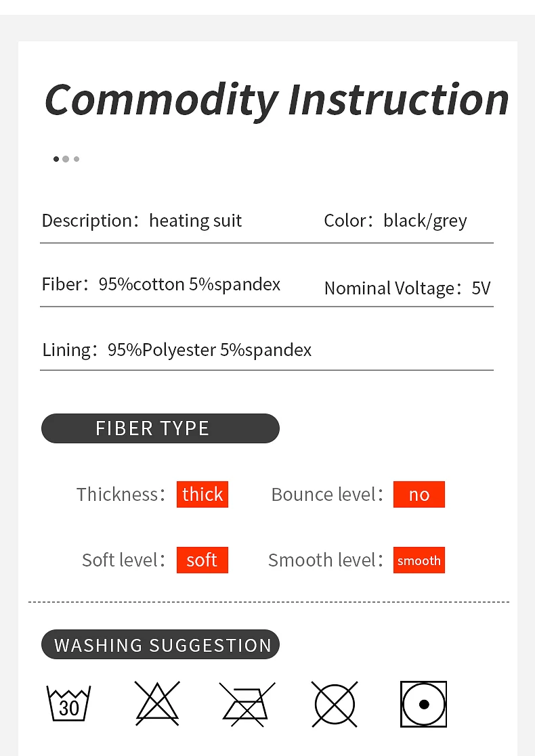The width and height of the screenshot is (535, 756).
Task: Click the do-not-bleach triangle icon
Action: coord(157,704)
